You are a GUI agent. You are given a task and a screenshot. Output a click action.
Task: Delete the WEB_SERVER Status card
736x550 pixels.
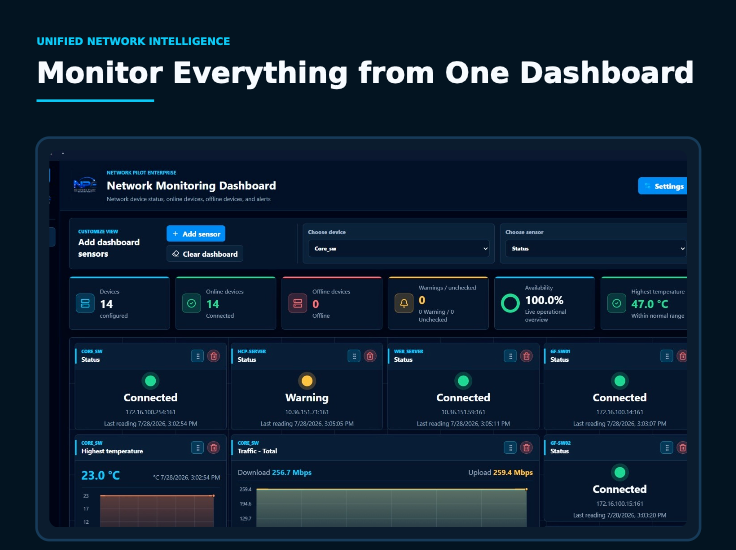tap(526, 356)
